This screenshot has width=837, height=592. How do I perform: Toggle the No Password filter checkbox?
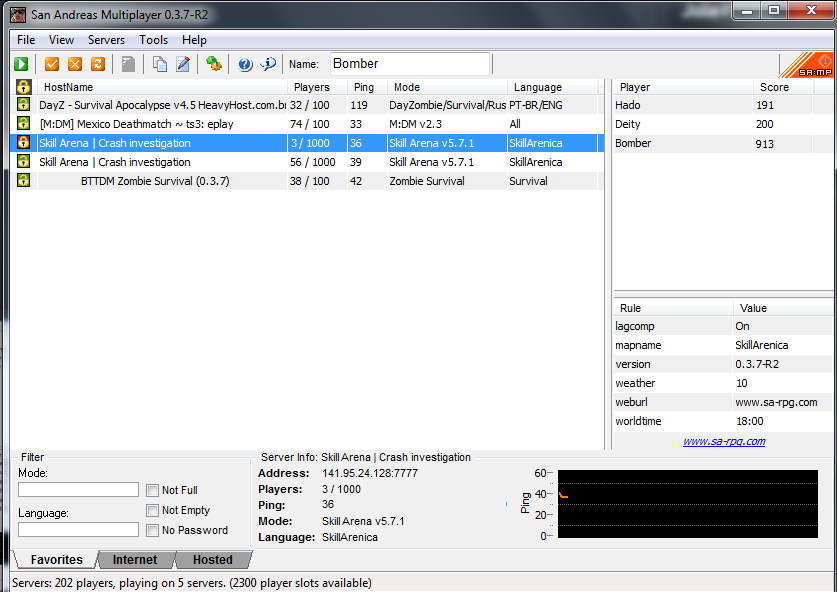(x=152, y=530)
